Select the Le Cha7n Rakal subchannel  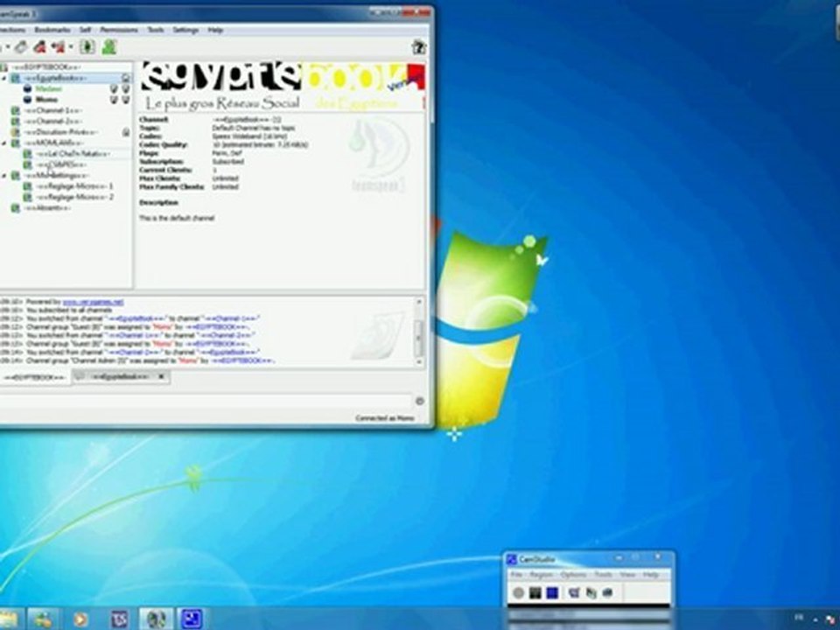click(73, 154)
